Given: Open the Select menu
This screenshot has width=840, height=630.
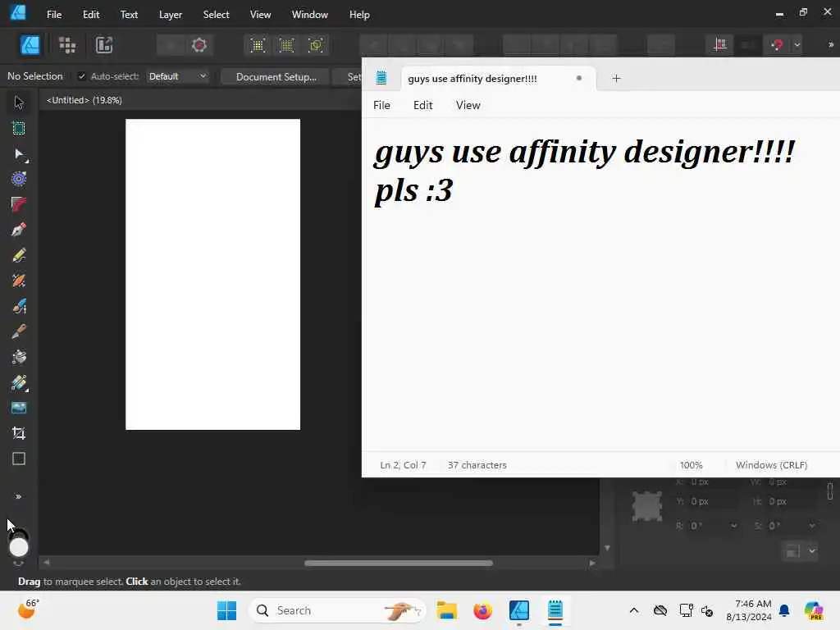Looking at the screenshot, I should (x=216, y=15).
